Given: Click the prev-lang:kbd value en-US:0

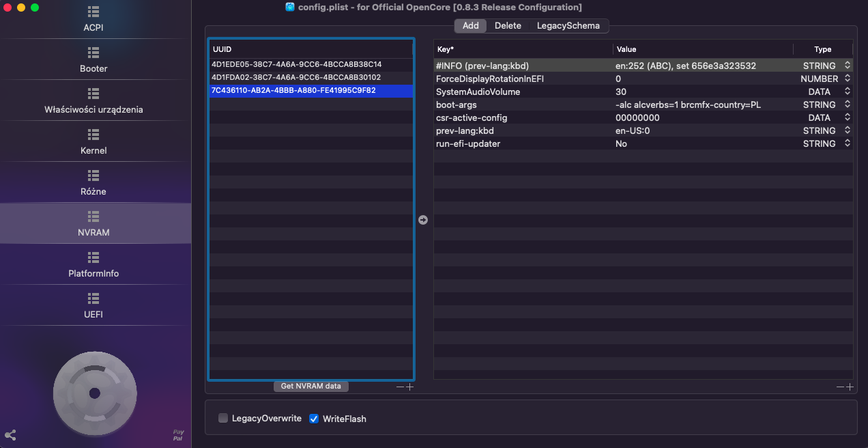Looking at the screenshot, I should [x=633, y=130].
